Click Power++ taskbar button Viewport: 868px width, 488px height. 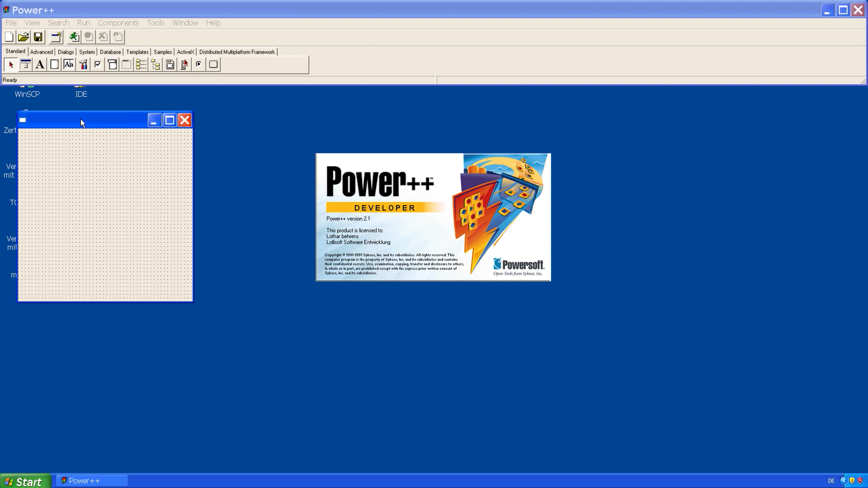[92, 481]
